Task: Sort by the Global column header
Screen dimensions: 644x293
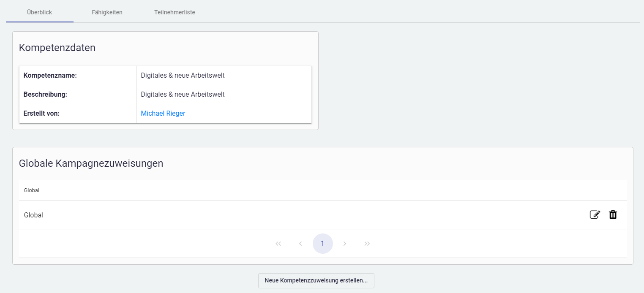Action: pyautogui.click(x=32, y=190)
